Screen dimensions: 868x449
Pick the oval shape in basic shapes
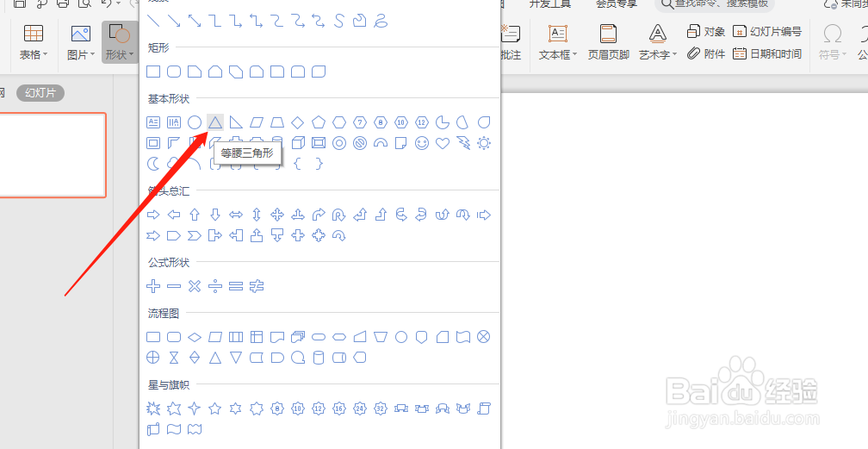(195, 122)
